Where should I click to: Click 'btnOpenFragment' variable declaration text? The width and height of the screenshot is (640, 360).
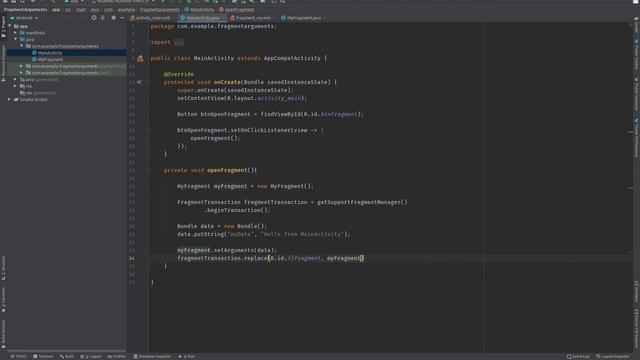[x=225, y=114]
